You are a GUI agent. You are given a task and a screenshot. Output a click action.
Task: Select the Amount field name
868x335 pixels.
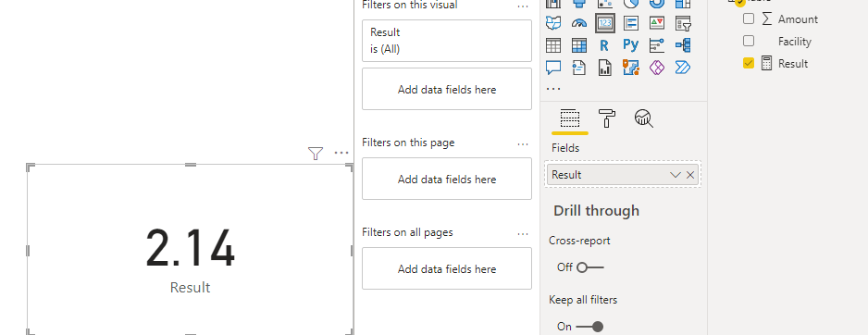[x=798, y=19]
